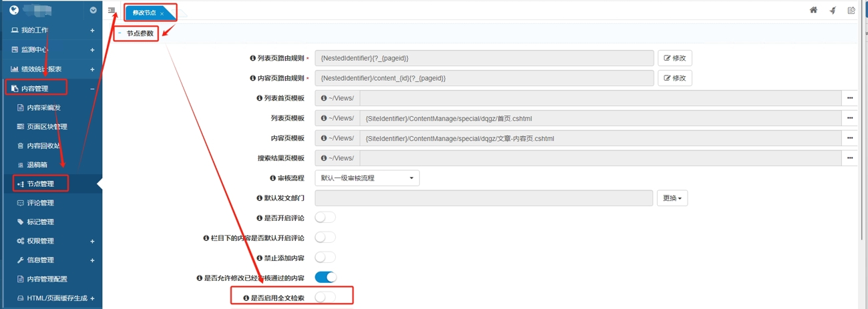Toggle sidebar with the collapse menu icon
This screenshot has width=868, height=309.
(x=112, y=11)
